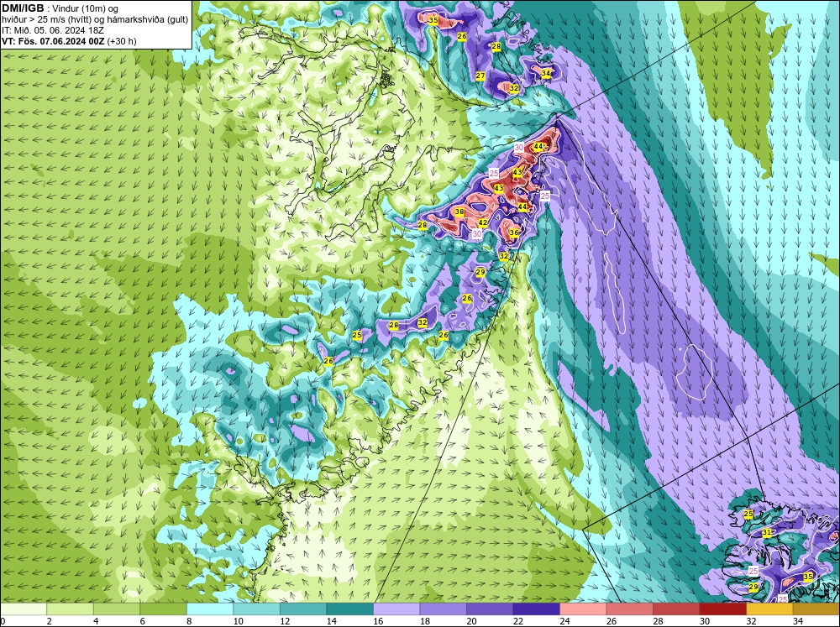Viewport: 840px width, 627px height.
Task: Pick the 14–16 m/s dark teal swatch
Action: tap(349, 609)
